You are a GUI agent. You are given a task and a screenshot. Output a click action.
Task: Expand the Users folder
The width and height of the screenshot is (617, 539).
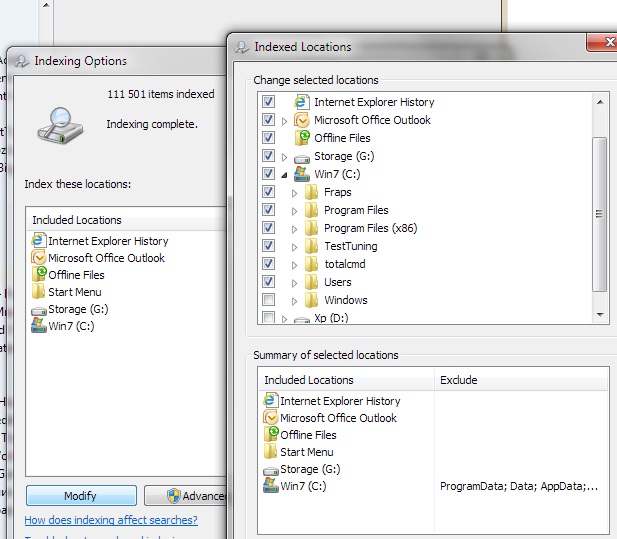click(x=294, y=283)
